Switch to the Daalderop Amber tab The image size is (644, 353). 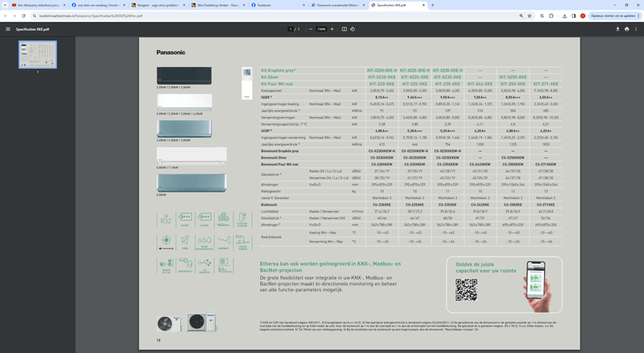pos(217,6)
